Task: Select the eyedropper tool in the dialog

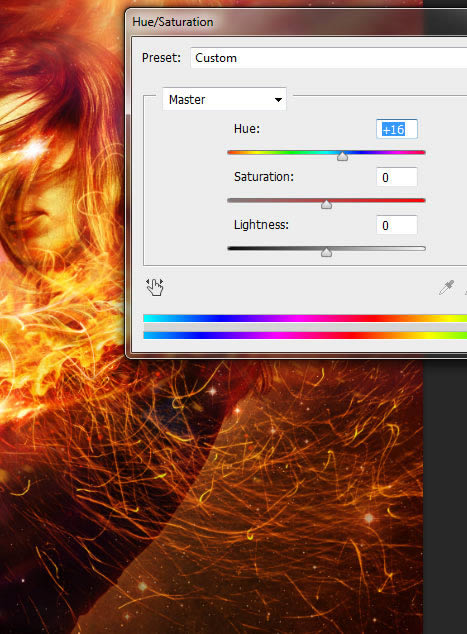Action: tap(447, 287)
